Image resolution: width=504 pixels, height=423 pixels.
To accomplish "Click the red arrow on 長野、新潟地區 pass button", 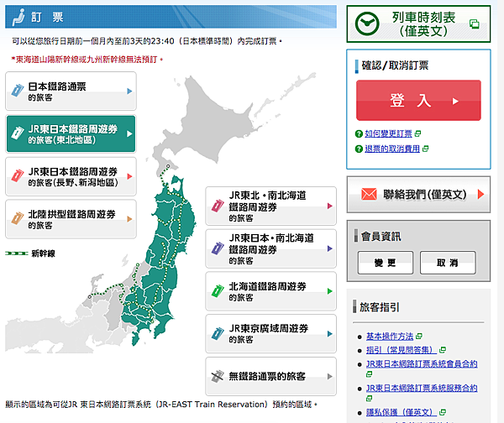I will click(x=129, y=176).
